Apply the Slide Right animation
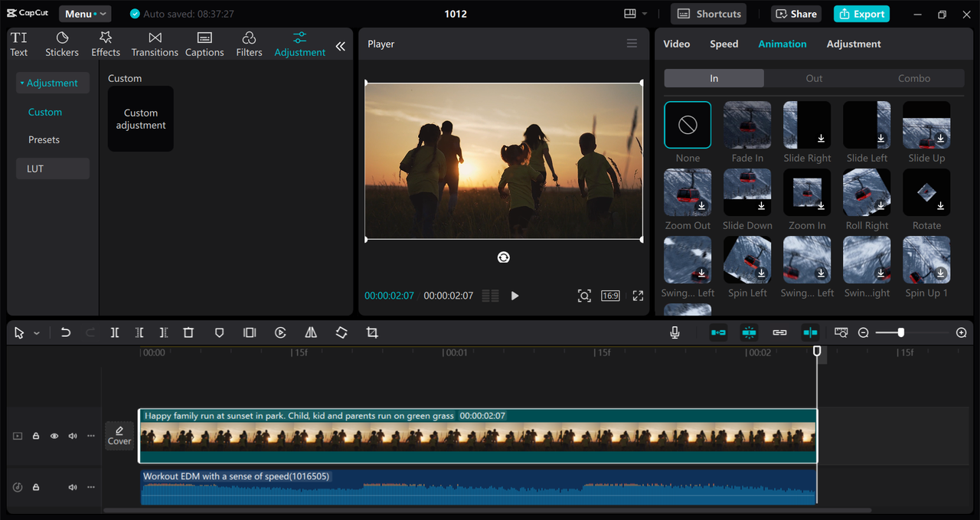The image size is (980, 520). pyautogui.click(x=807, y=125)
